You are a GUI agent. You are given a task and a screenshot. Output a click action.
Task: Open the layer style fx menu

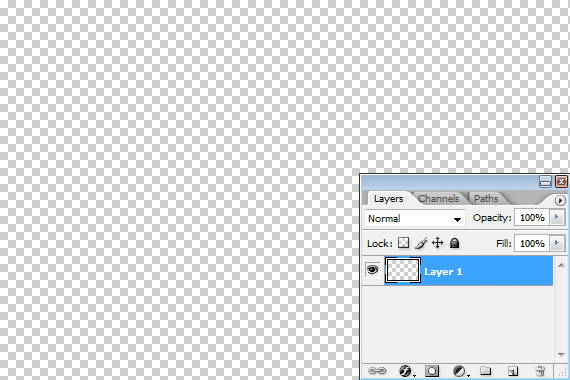pos(405,371)
